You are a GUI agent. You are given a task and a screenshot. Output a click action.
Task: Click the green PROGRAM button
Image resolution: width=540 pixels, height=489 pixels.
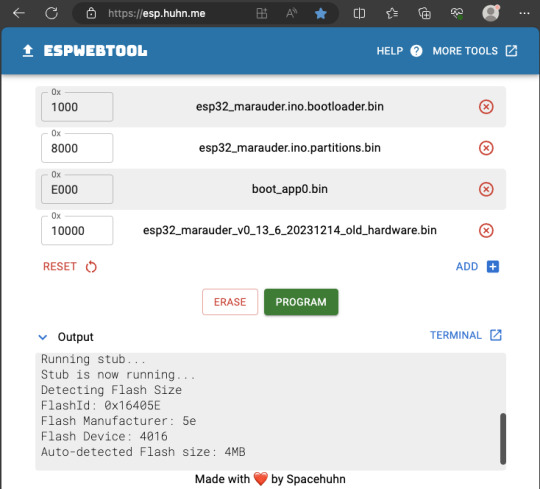301,302
